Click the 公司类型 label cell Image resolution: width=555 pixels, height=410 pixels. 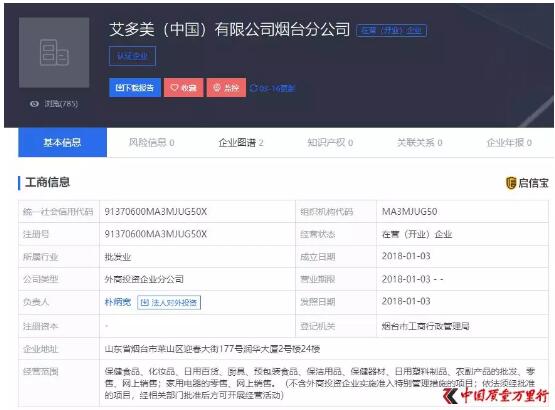[x=59, y=279]
